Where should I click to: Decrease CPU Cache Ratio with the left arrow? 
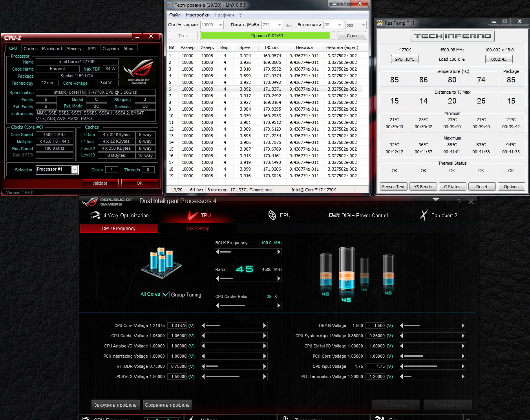217,305
